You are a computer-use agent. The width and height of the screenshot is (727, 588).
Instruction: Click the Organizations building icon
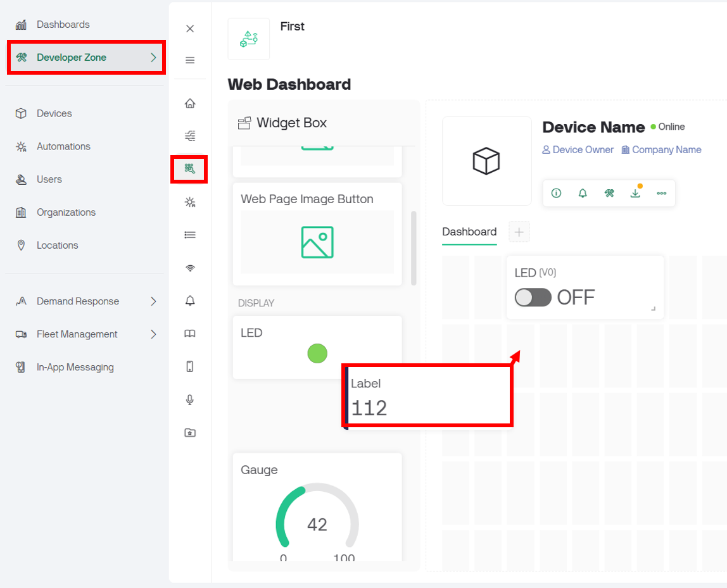[x=21, y=212]
